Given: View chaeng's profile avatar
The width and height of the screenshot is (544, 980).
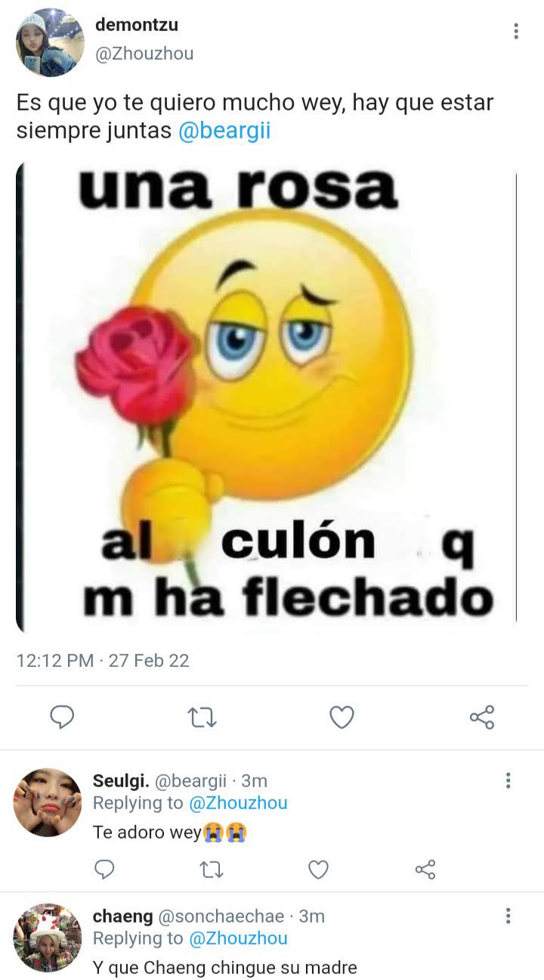Looking at the screenshot, I should (x=48, y=938).
